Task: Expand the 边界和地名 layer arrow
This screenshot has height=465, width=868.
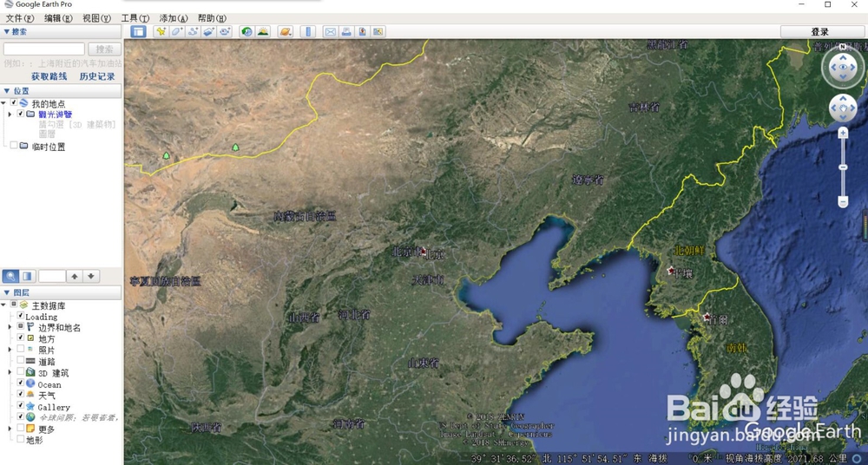Action: 10,327
